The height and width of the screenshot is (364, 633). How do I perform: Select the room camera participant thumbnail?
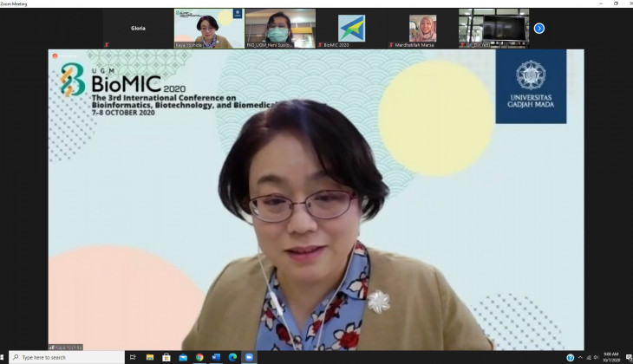point(493,29)
